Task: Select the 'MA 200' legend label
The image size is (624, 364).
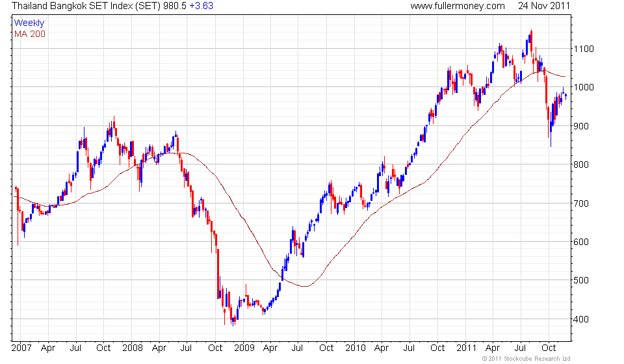Action: [30, 34]
